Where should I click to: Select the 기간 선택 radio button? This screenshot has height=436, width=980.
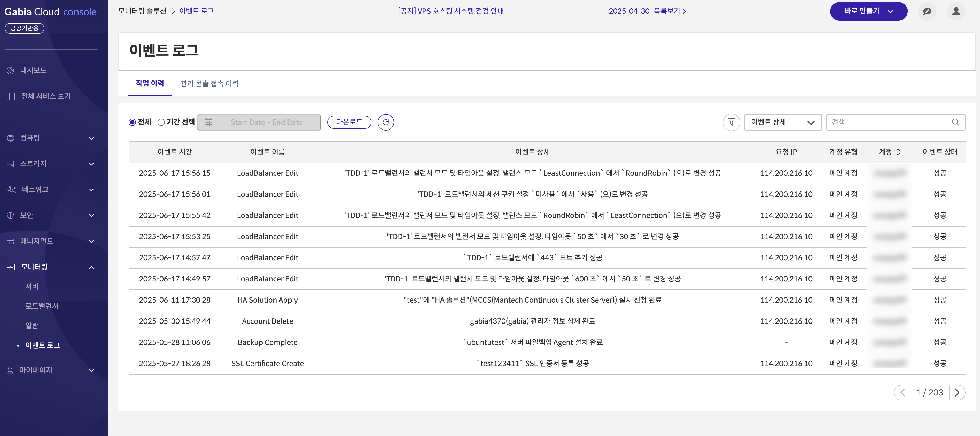(x=161, y=122)
